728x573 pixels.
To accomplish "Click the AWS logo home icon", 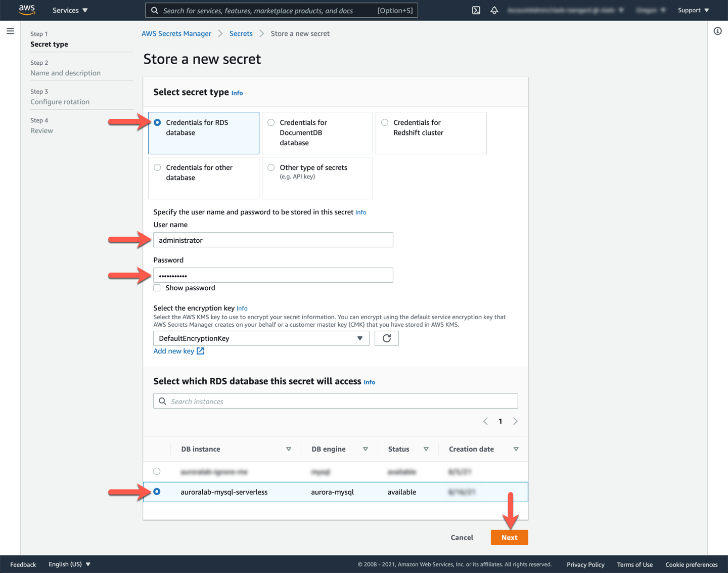I will click(27, 10).
